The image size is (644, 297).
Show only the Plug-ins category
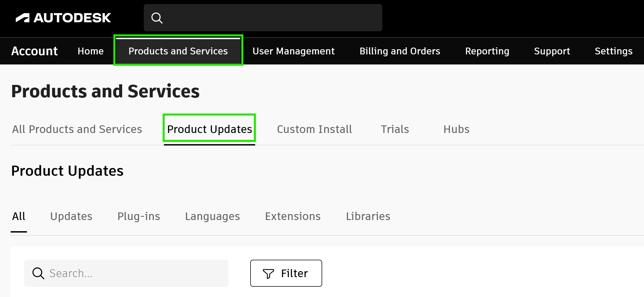[x=139, y=216]
